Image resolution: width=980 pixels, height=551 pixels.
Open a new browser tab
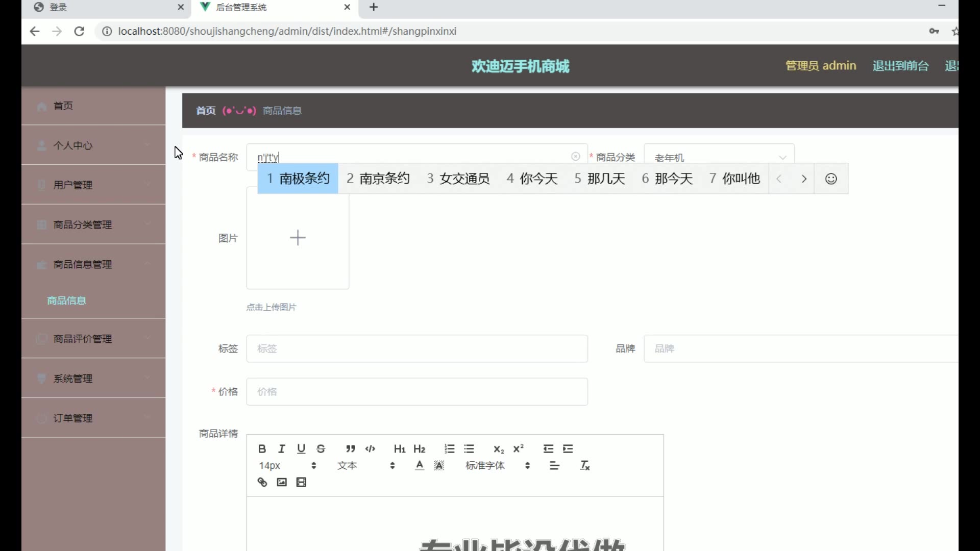coord(374,7)
